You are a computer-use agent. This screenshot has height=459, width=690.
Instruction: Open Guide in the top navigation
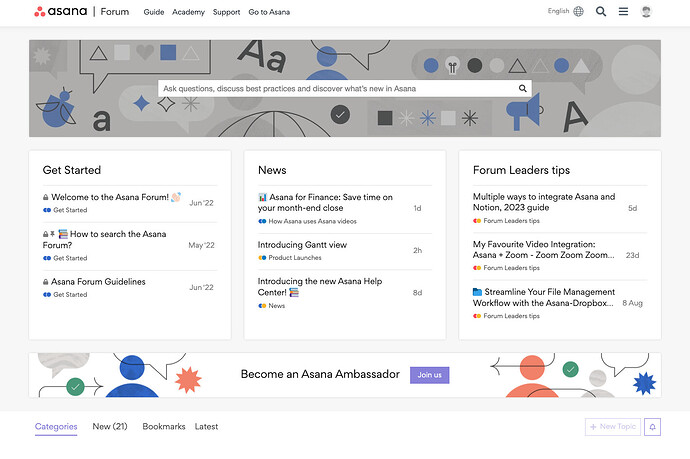tap(154, 12)
